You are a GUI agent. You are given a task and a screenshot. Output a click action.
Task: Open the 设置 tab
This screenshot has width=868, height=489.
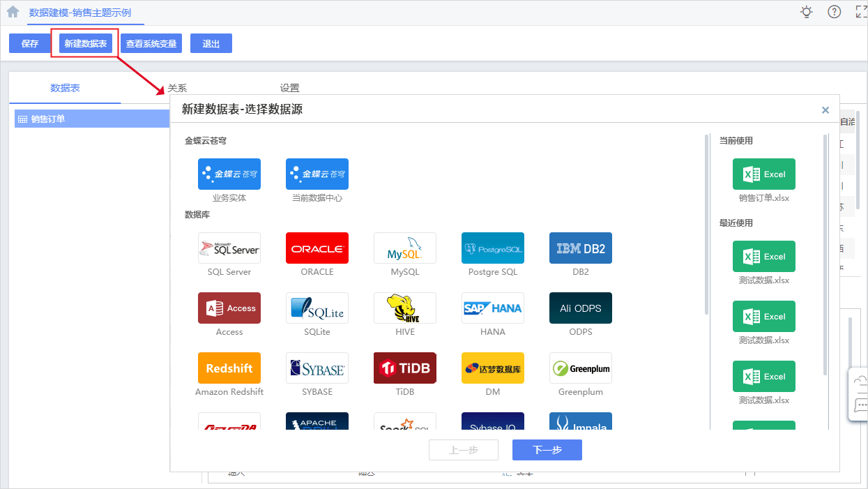pos(289,87)
